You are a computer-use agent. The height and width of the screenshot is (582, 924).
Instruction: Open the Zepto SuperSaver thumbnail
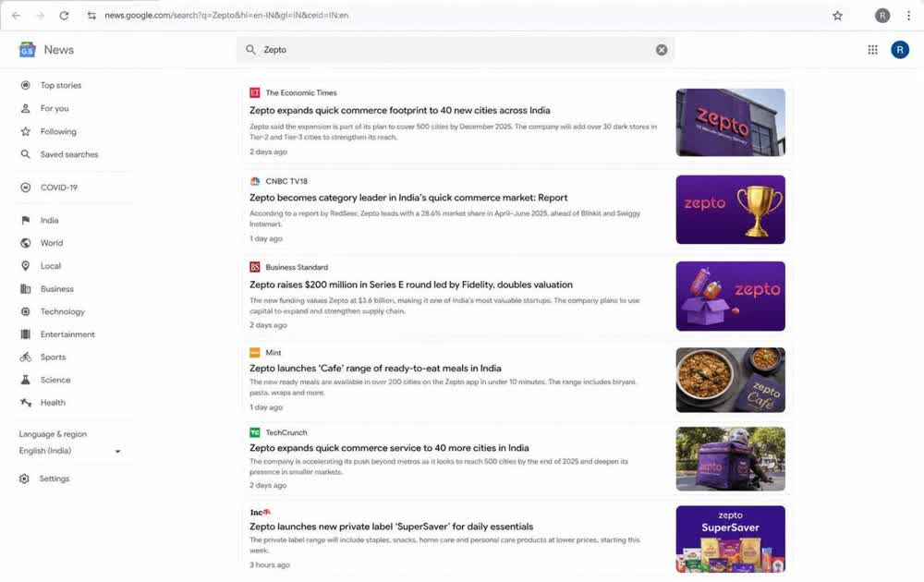pyautogui.click(x=730, y=539)
